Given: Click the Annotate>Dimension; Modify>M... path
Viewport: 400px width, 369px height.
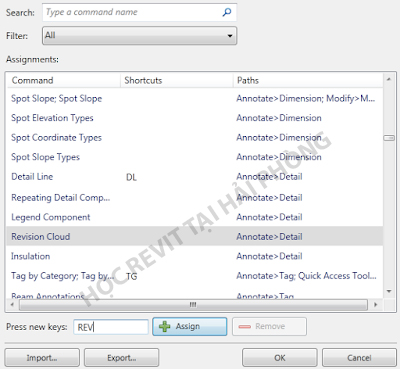Looking at the screenshot, I should click(306, 99).
